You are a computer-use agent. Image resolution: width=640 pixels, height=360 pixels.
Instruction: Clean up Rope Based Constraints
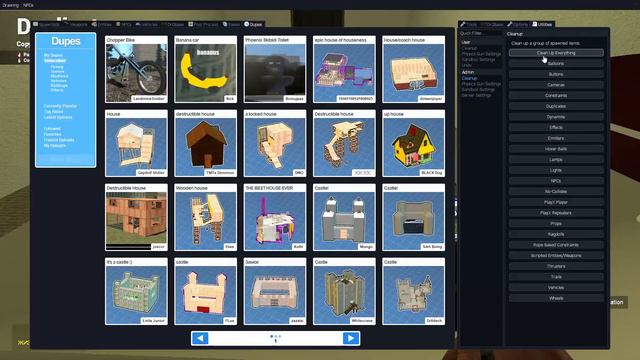point(556,245)
